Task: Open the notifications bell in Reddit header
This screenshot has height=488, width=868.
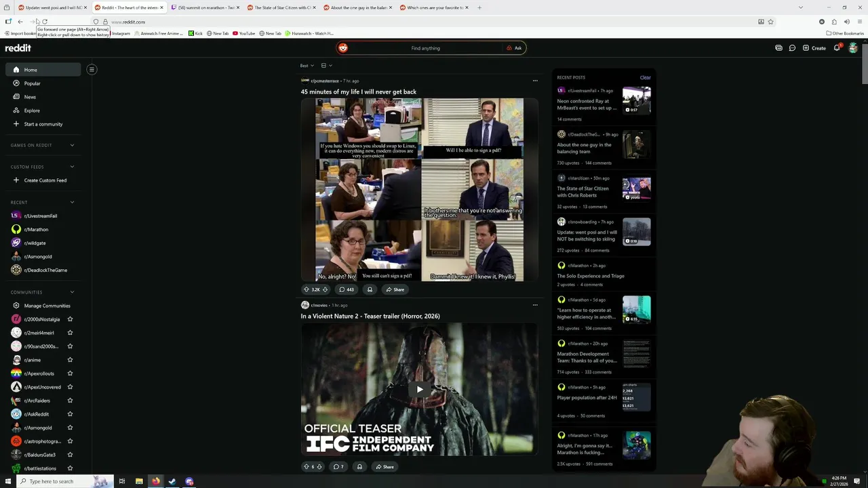Action: pos(837,48)
